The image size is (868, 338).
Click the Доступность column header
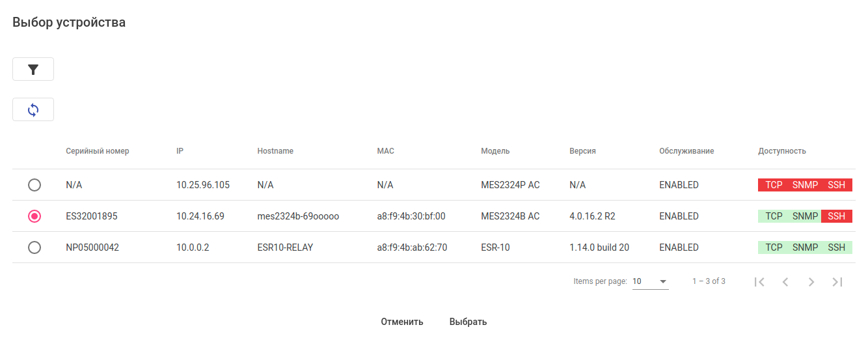tap(781, 151)
